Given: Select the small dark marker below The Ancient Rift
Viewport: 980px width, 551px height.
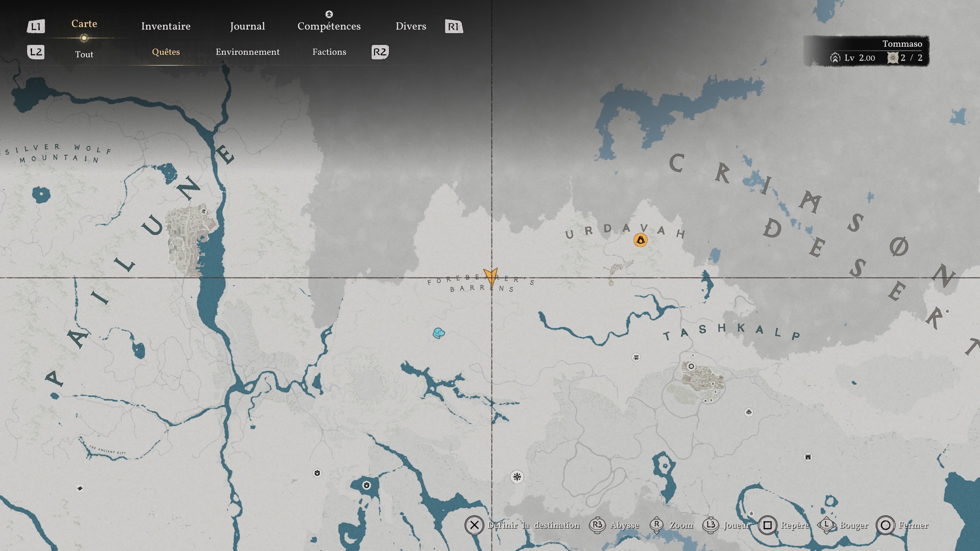Looking at the screenshot, I should pyautogui.click(x=80, y=488).
